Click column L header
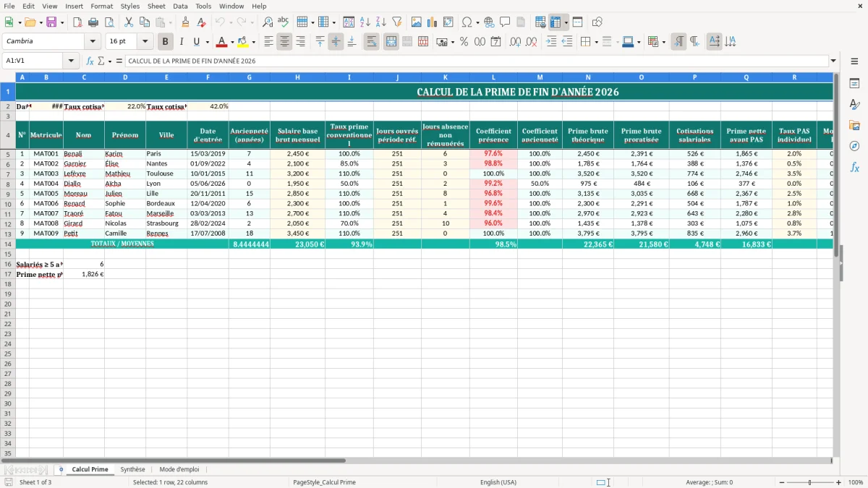Screen dimensions: 868x488 tap(493, 77)
